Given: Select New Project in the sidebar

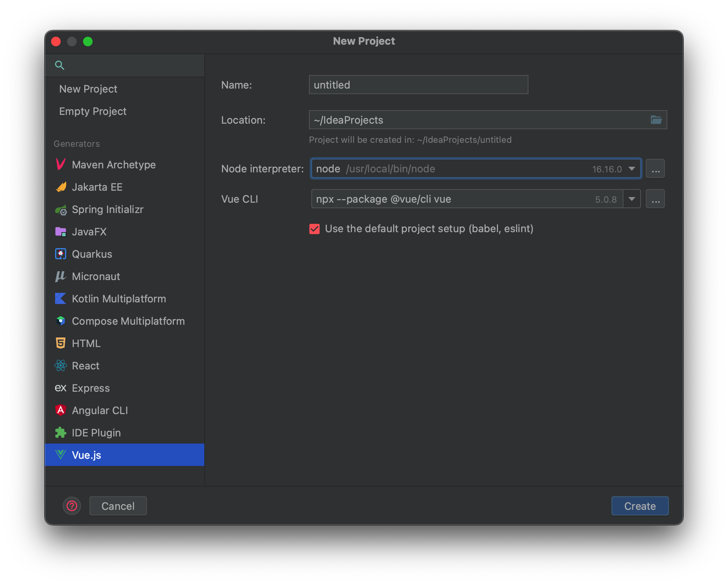Looking at the screenshot, I should (x=125, y=89).
